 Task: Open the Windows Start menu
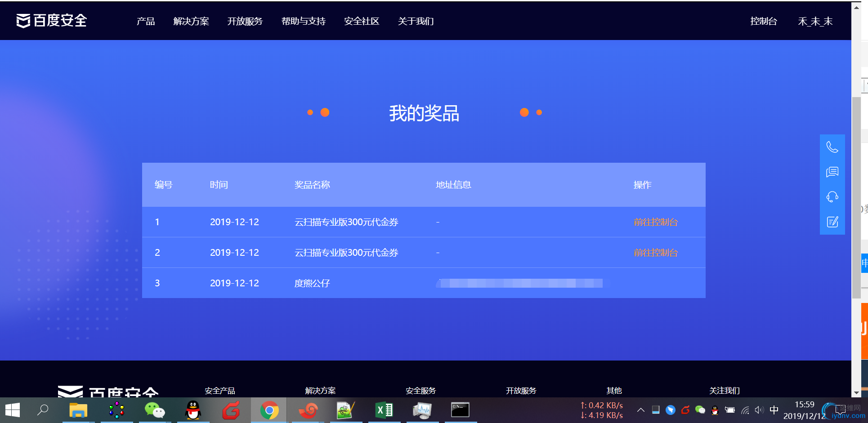[x=13, y=410]
